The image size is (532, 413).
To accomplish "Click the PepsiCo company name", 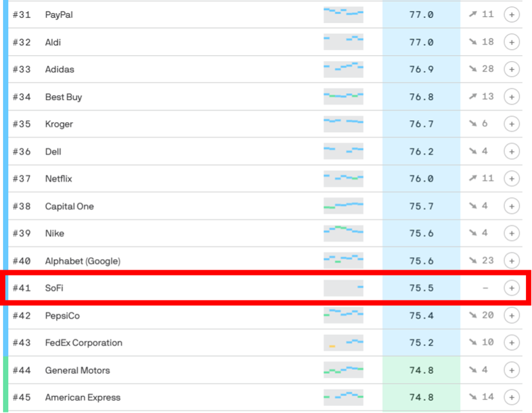I will pos(62,316).
